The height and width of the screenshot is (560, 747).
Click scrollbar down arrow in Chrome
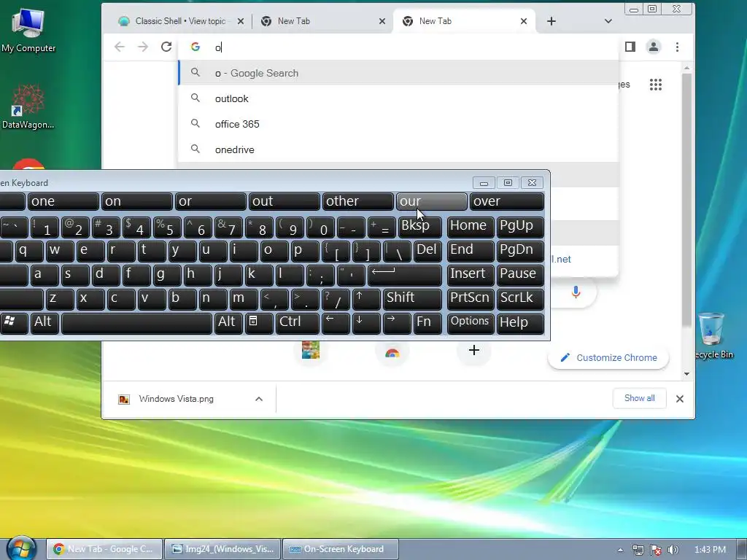686,374
